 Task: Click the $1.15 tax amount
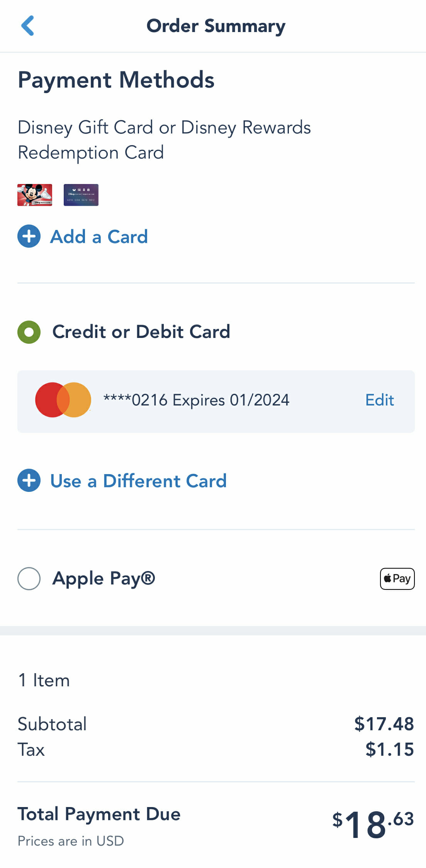(389, 749)
